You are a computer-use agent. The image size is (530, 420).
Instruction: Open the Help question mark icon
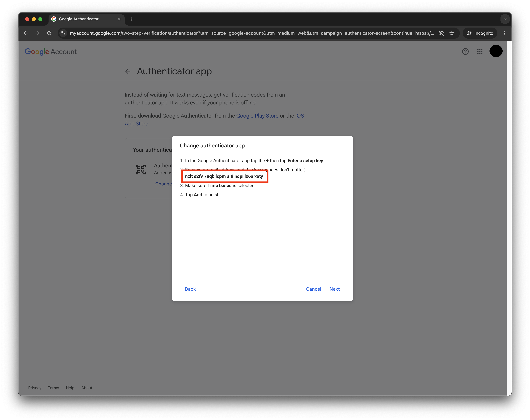tap(465, 52)
